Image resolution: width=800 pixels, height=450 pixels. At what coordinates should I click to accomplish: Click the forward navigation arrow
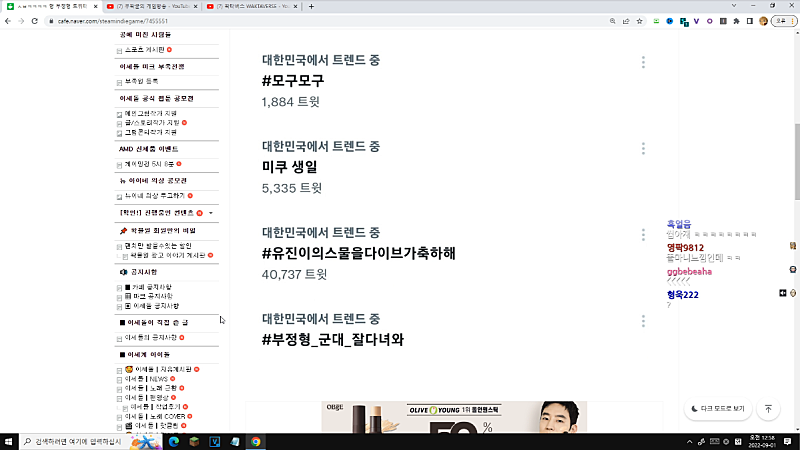[21, 21]
